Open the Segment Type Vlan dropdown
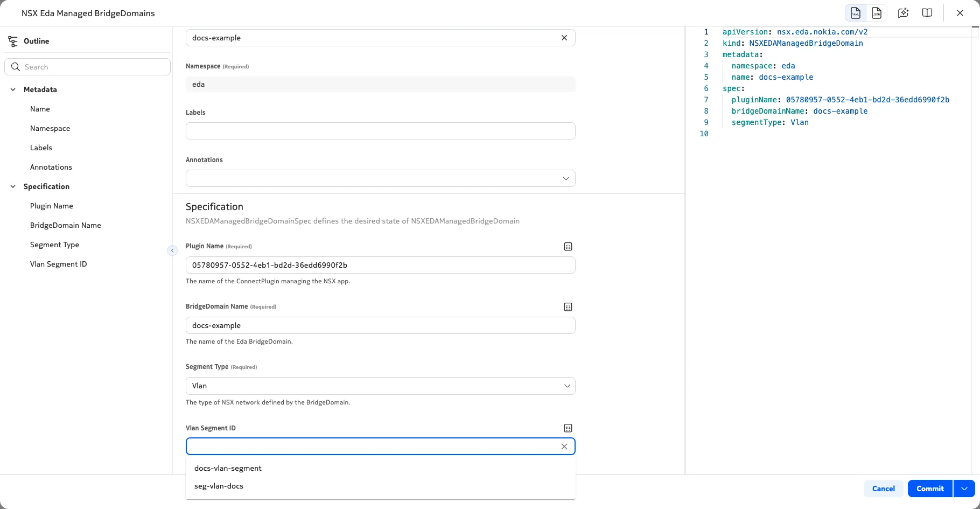The width and height of the screenshot is (980, 509). [x=381, y=386]
